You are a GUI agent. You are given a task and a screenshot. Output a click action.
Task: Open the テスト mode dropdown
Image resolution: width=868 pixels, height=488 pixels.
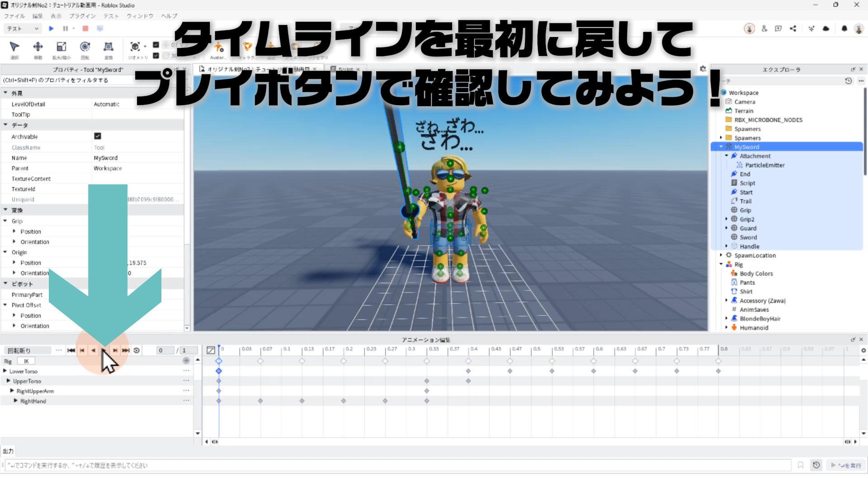(23, 28)
